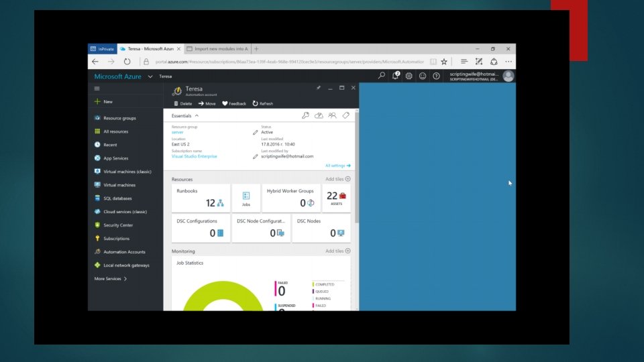Click the feedback smiley icon

pyautogui.click(x=422, y=76)
